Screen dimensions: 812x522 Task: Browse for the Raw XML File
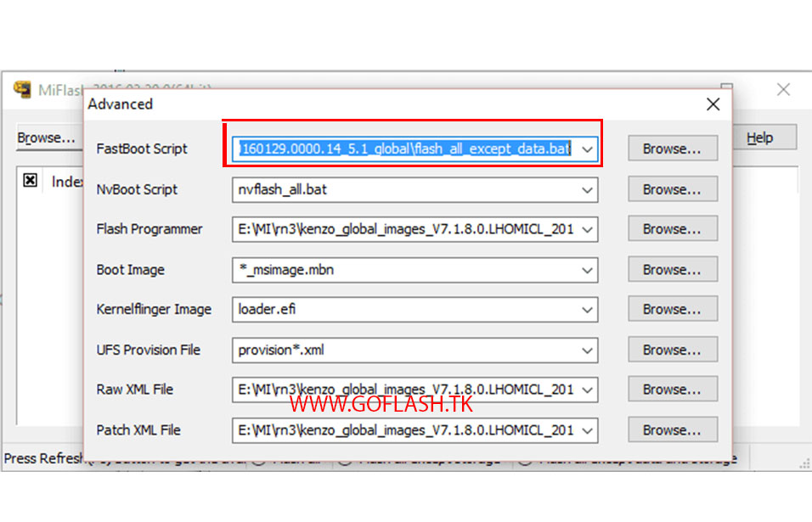[x=672, y=389]
